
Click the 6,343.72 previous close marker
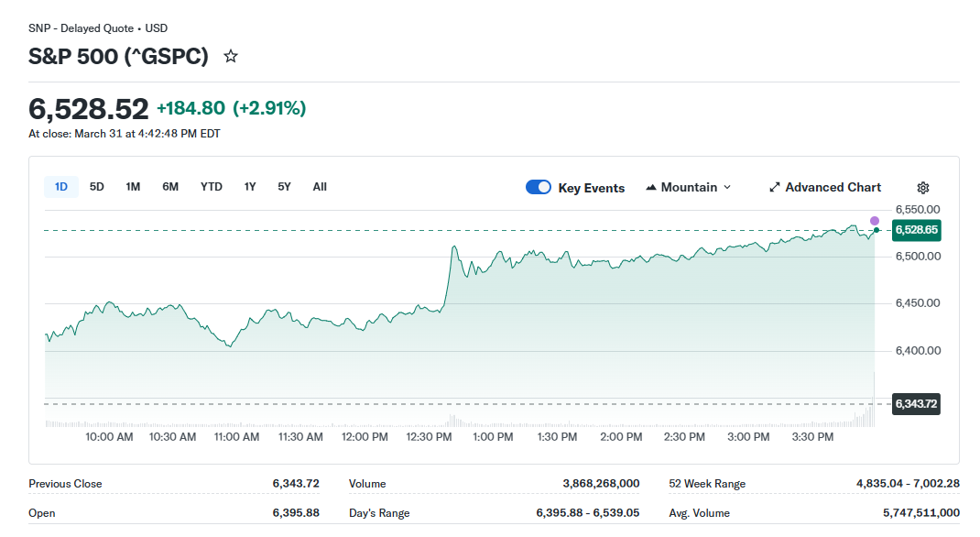coord(916,404)
